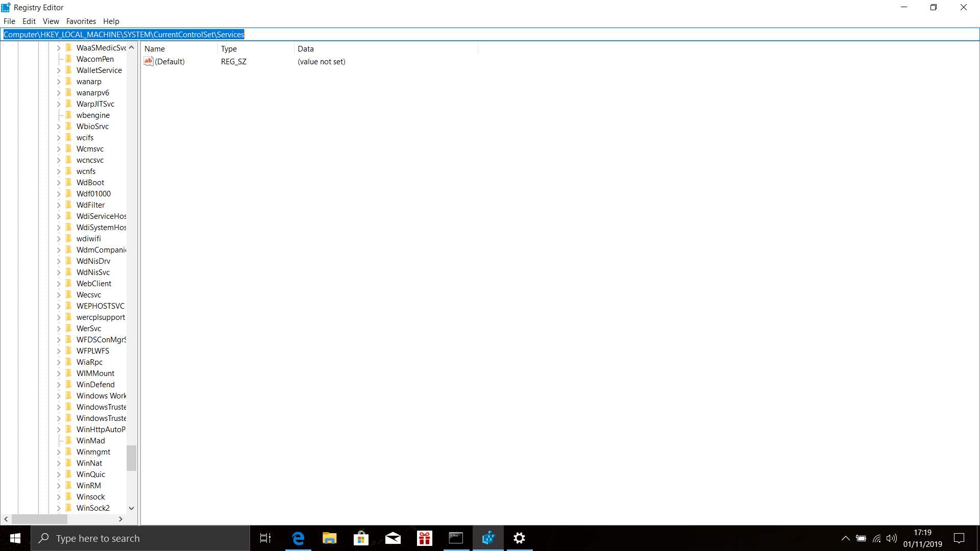
Task: Open Task View on the taskbar
Action: 265,538
